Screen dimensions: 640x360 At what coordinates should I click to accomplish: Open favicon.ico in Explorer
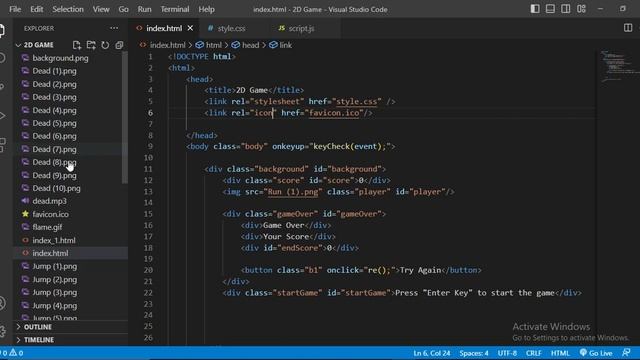click(x=51, y=214)
